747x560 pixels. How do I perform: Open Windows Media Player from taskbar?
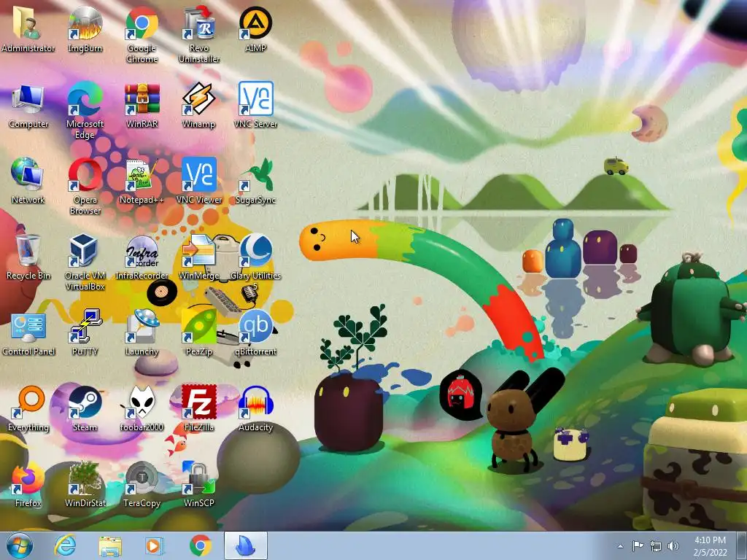154,545
